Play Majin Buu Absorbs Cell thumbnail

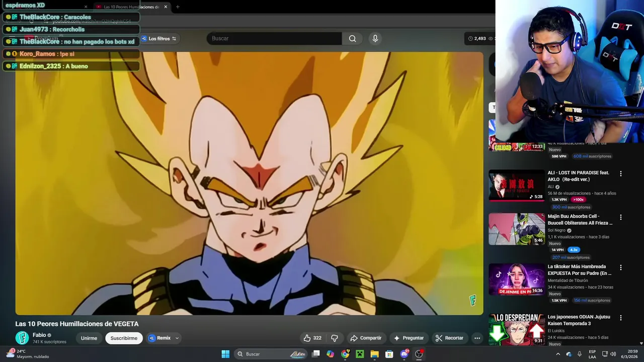click(517, 229)
